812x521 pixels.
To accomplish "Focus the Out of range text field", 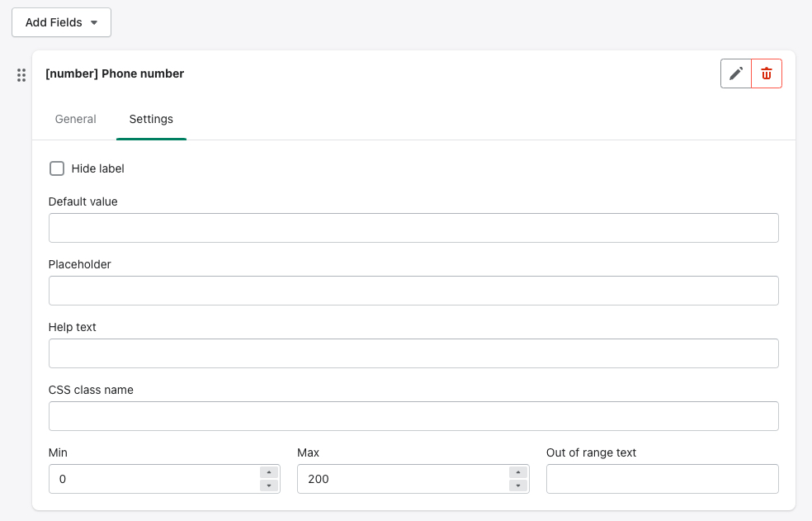I will [x=662, y=479].
